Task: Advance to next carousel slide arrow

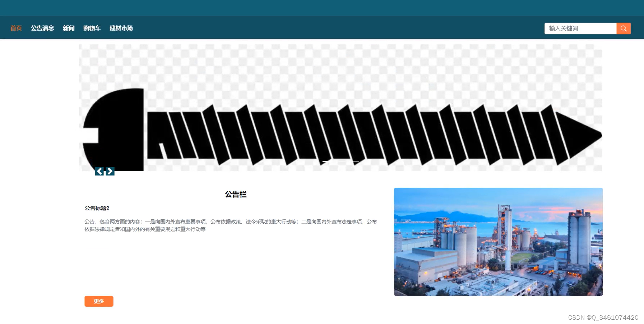Action: pyautogui.click(x=110, y=171)
